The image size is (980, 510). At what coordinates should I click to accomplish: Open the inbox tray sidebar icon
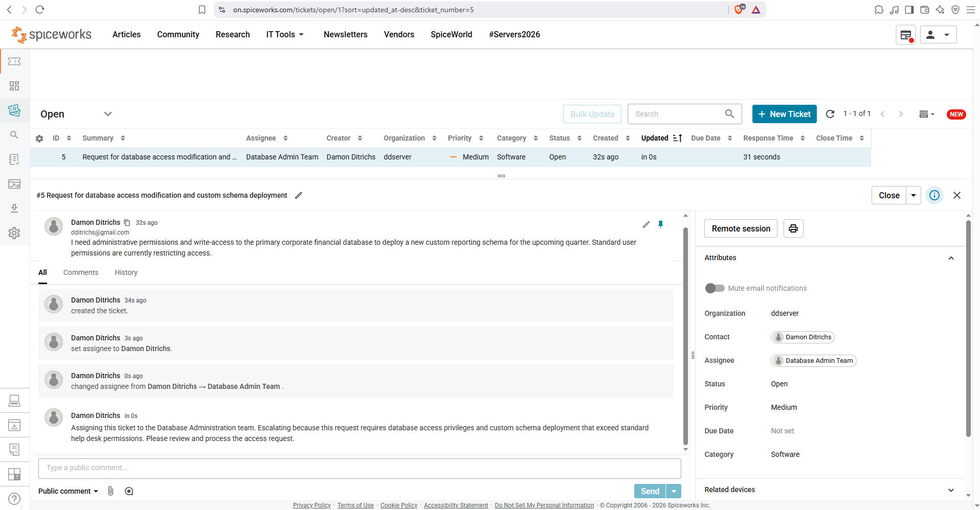pyautogui.click(x=14, y=425)
